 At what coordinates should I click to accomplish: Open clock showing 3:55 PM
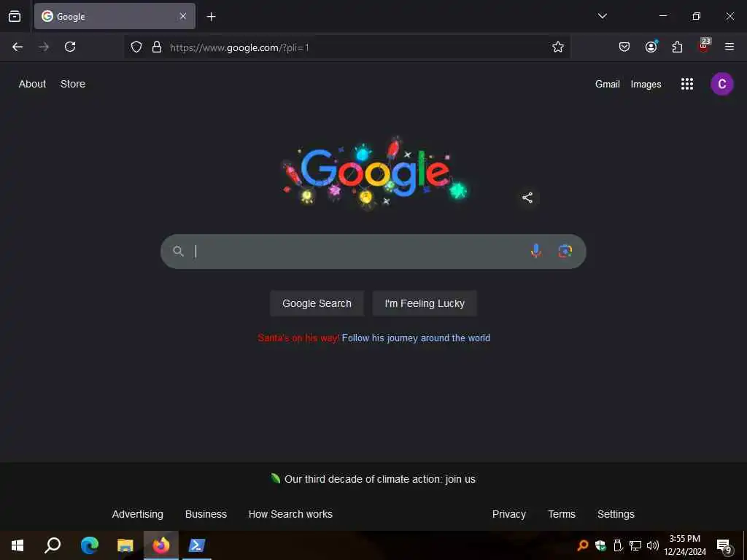pos(685,545)
